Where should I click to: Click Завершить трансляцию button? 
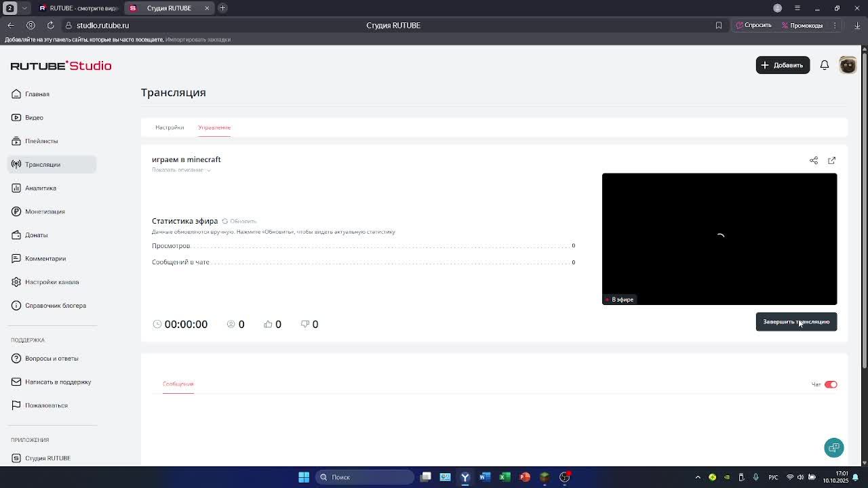[x=796, y=322]
